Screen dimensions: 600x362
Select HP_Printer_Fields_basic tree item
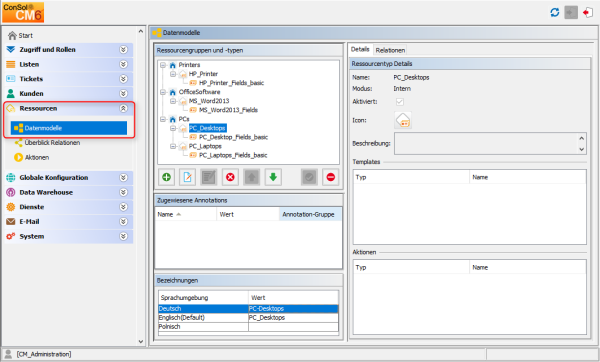coord(232,83)
